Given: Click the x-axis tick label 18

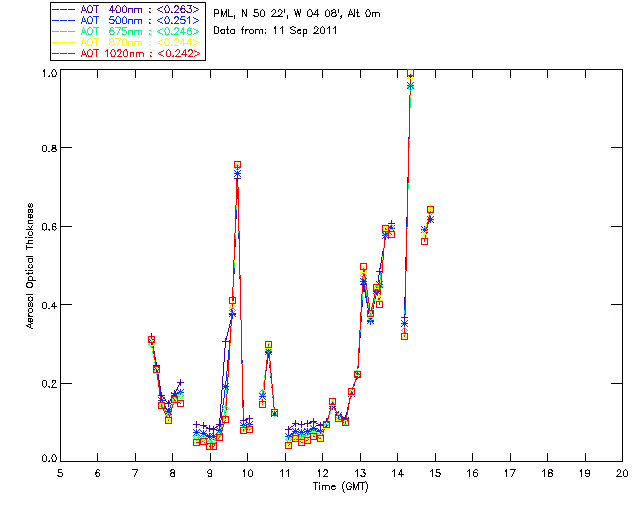Looking at the screenshot, I should 547,473.
